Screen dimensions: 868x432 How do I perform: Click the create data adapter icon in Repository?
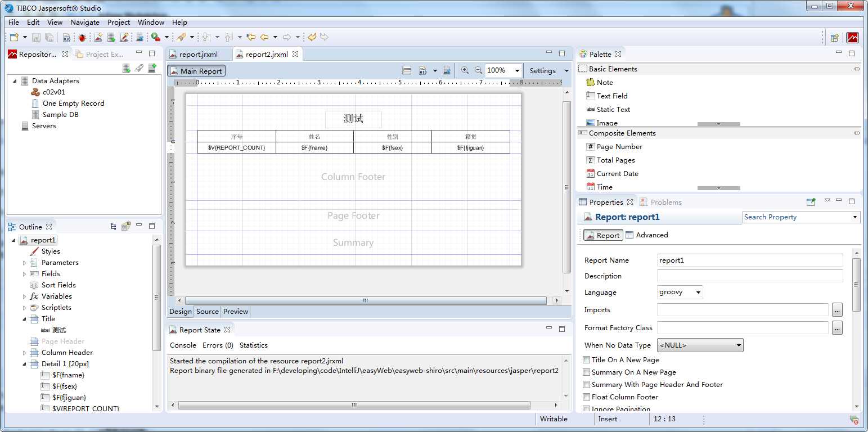(x=127, y=68)
